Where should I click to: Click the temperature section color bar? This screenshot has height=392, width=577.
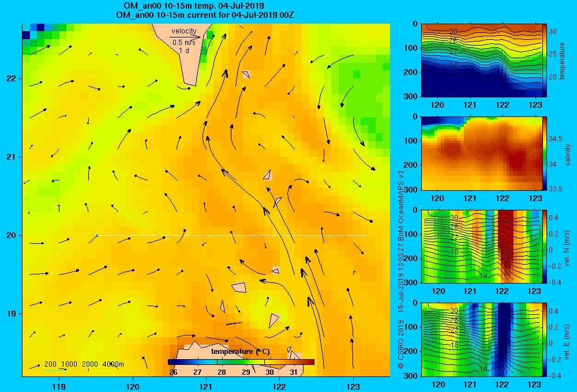545,61
